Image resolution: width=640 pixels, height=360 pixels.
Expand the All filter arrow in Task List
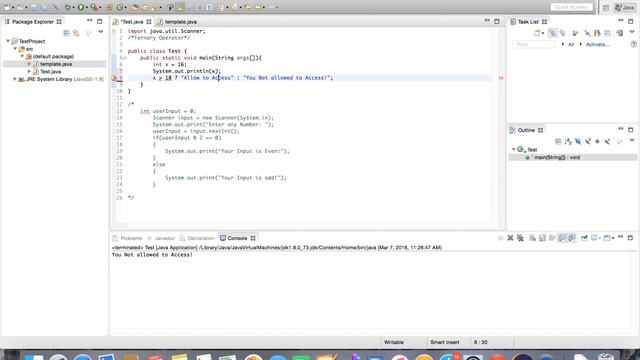coord(563,44)
